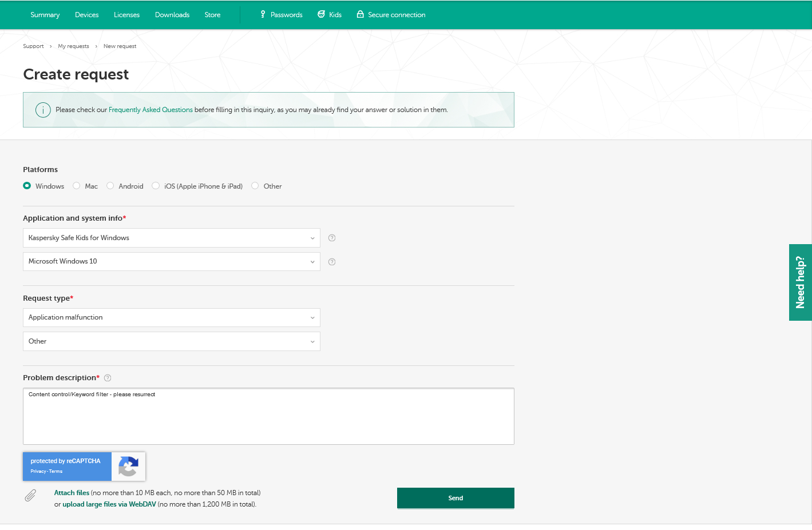Choose the Android platform radio button

(110, 186)
